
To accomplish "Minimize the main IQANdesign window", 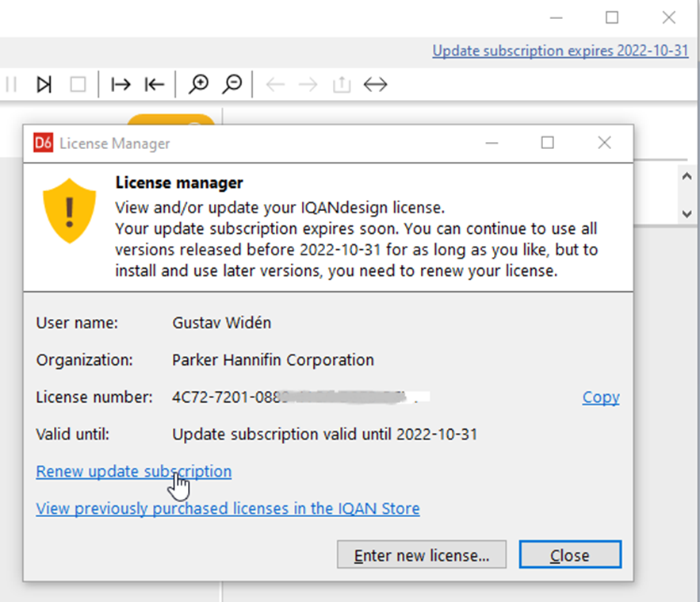I will [557, 18].
